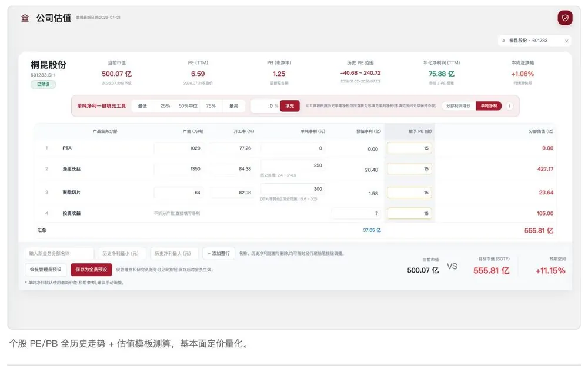The width and height of the screenshot is (588, 368).
Task: Edit 涤纶长丝 单吨净利 field showing 250
Action: click(x=293, y=165)
